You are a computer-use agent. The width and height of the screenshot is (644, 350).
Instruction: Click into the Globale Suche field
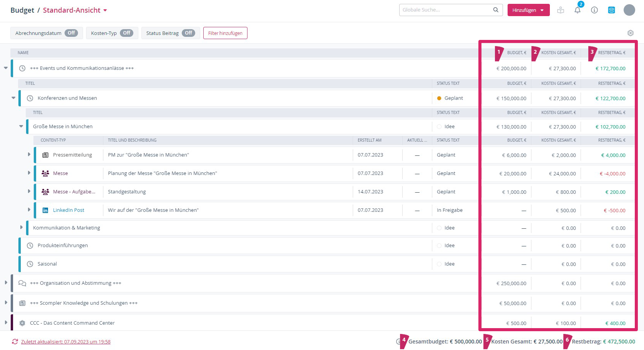[x=446, y=10]
